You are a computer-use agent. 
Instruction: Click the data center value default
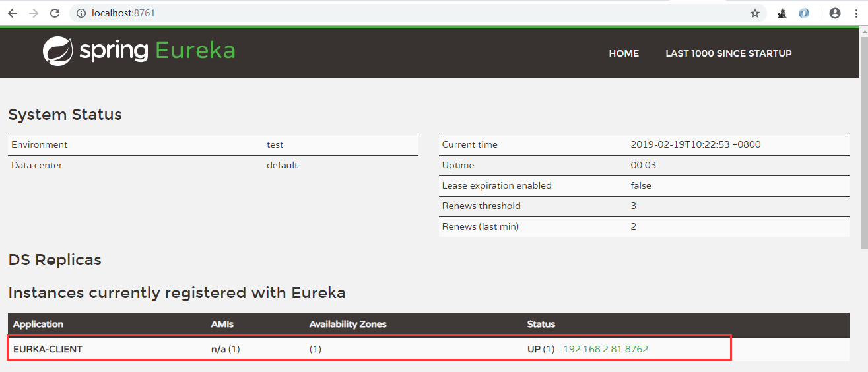[283, 165]
